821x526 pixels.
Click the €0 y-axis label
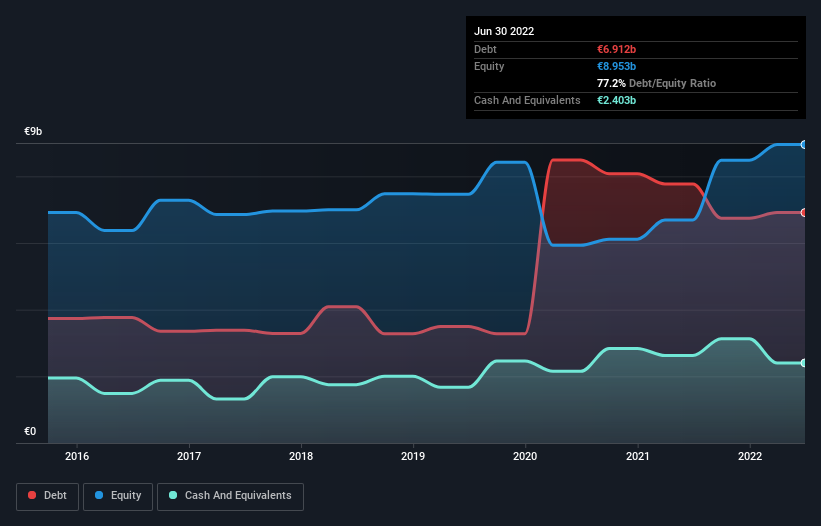pos(30,431)
